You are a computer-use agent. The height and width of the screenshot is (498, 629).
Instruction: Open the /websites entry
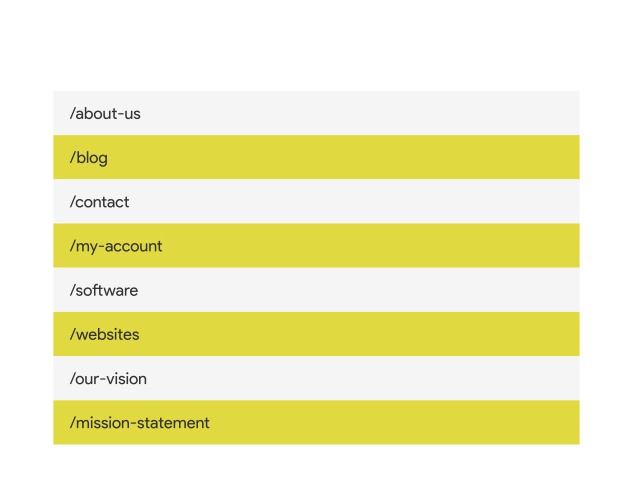(x=316, y=334)
